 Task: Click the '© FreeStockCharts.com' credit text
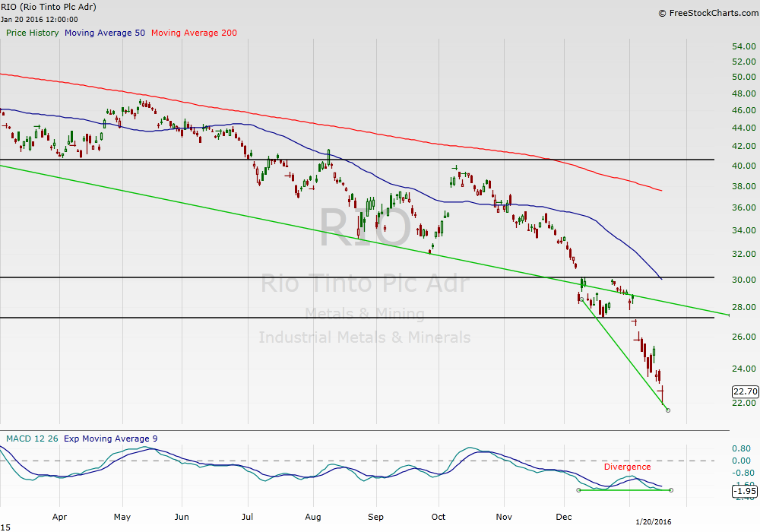708,13
